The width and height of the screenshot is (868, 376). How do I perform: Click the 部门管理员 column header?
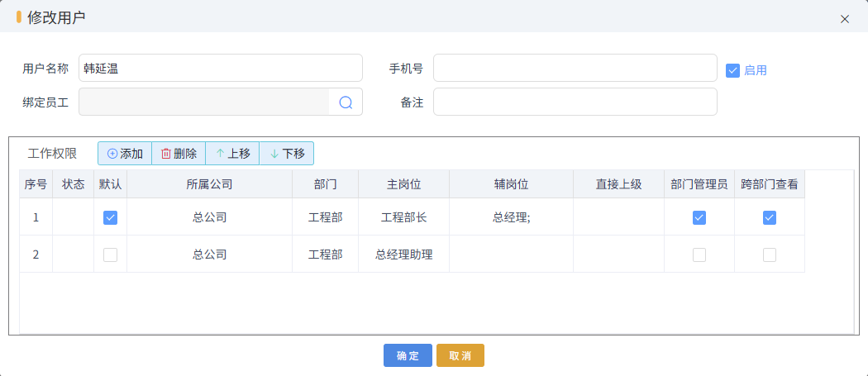point(699,184)
